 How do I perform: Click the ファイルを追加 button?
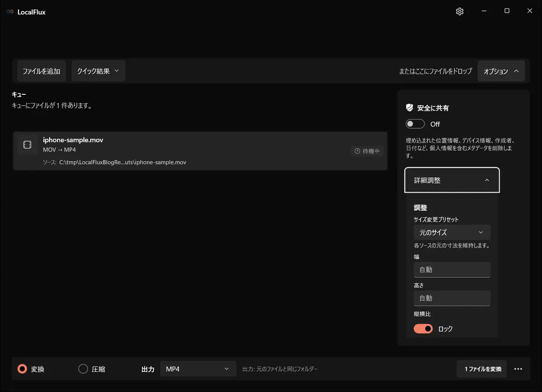42,71
